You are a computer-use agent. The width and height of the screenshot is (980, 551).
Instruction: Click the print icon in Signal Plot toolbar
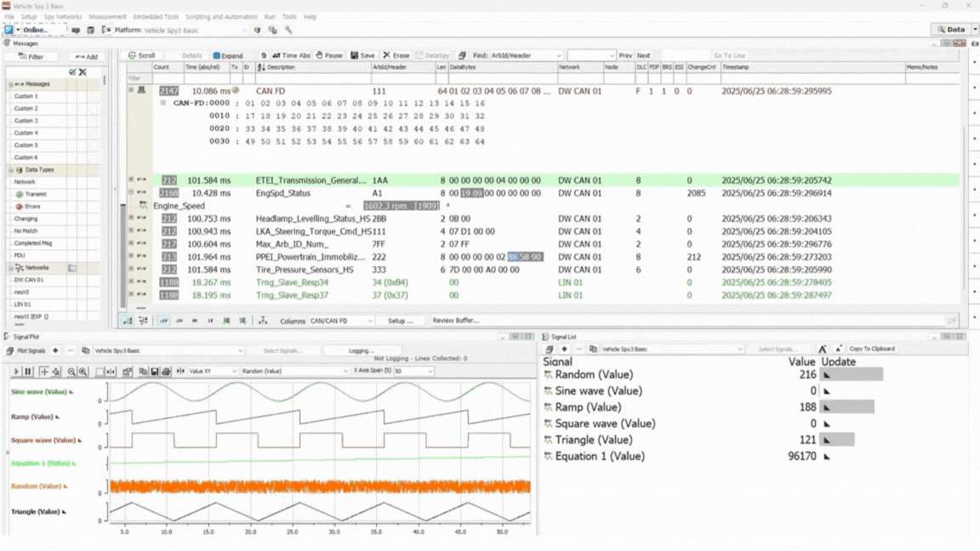pos(166,372)
